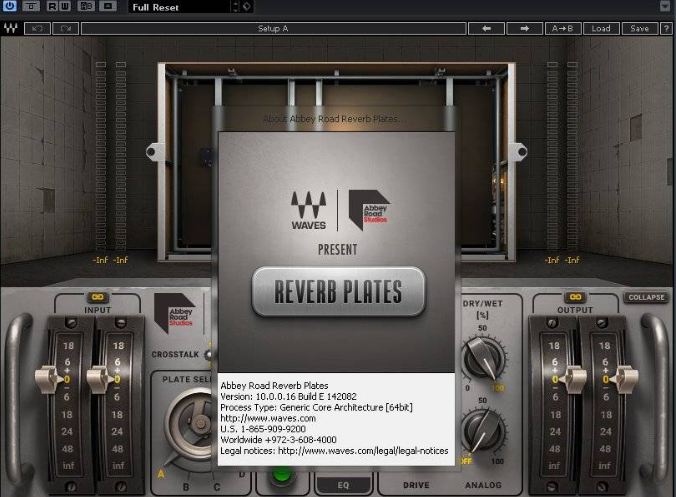Click the green illuminated power button
The image size is (676, 497).
(x=282, y=475)
